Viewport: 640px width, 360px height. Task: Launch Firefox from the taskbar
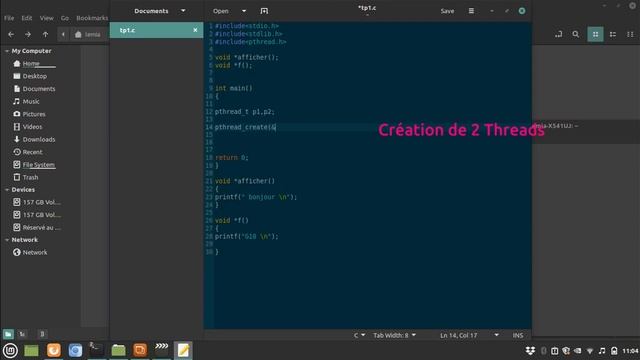pos(53,350)
